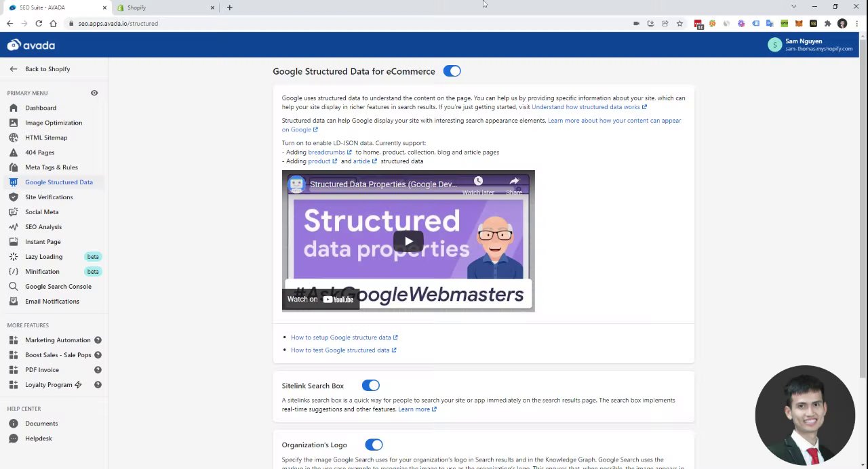The height and width of the screenshot is (469, 868).
Task: Click the browser reload button
Action: 39,24
